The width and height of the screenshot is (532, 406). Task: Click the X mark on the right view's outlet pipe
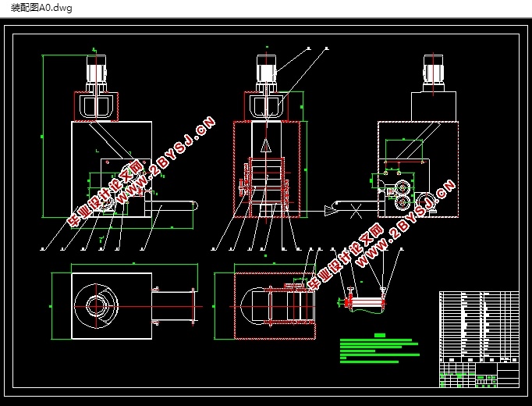356,211
